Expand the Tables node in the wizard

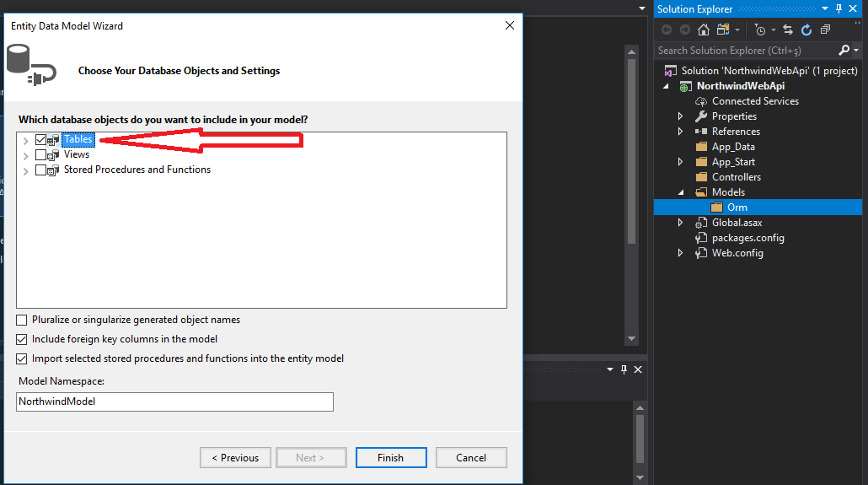(26, 140)
